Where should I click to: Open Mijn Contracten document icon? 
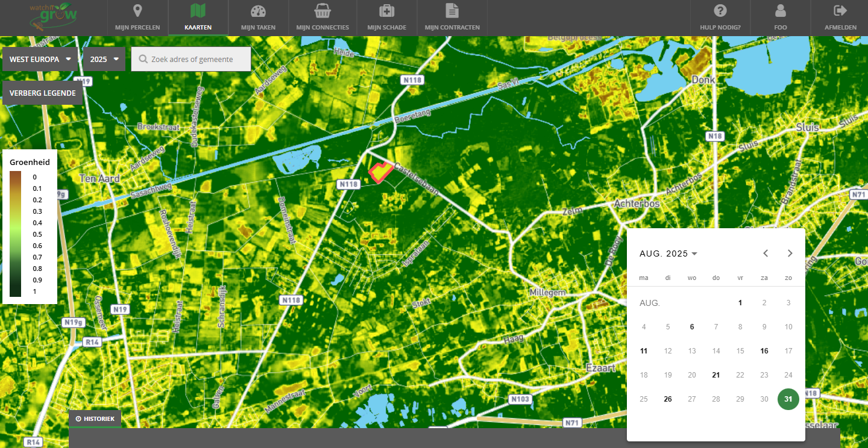452,11
